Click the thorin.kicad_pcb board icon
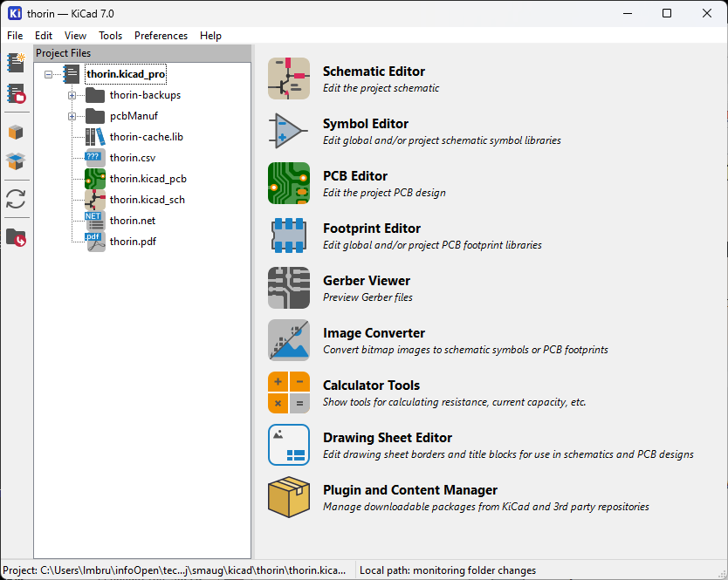 [x=95, y=179]
